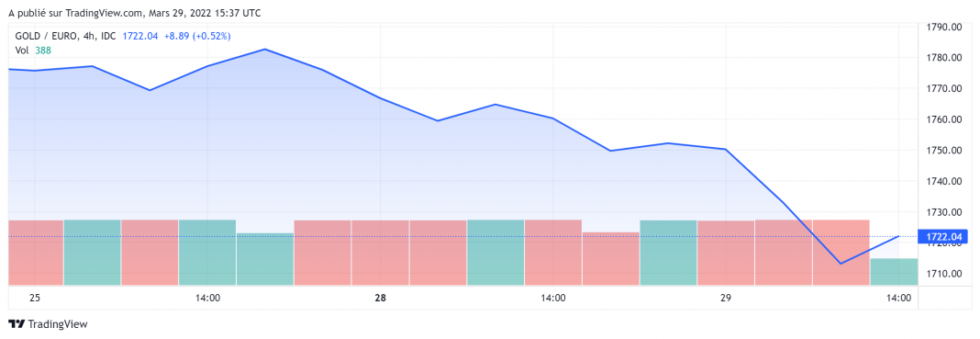Click the line chart low near 1713
The image size is (980, 339).
click(x=841, y=264)
